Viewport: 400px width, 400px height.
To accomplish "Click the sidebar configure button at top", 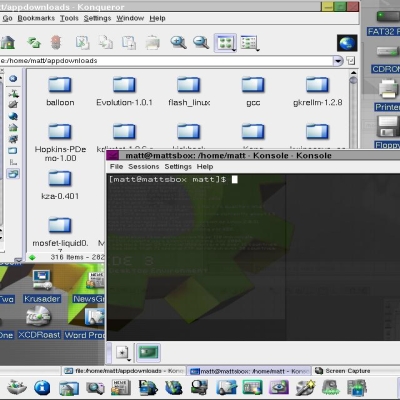I will (x=13, y=79).
